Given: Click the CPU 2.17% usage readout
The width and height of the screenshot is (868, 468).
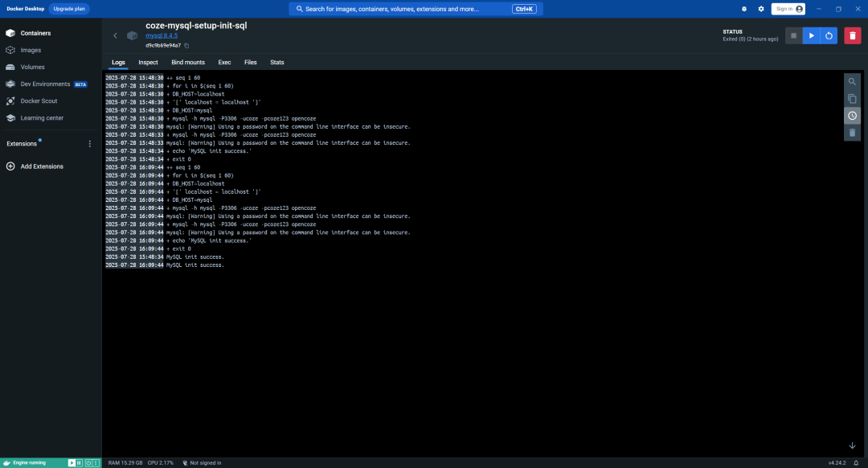Looking at the screenshot, I should click(x=161, y=463).
